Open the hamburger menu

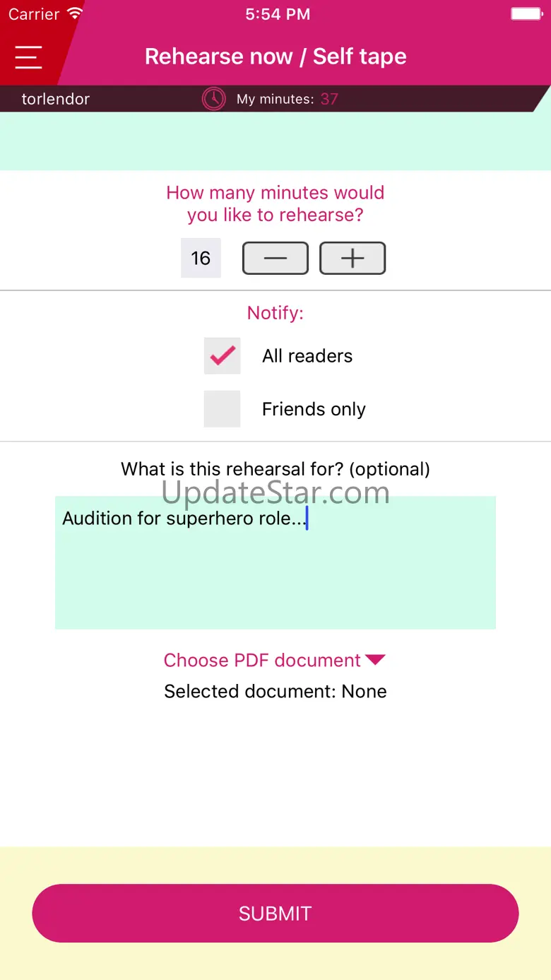coord(28,57)
